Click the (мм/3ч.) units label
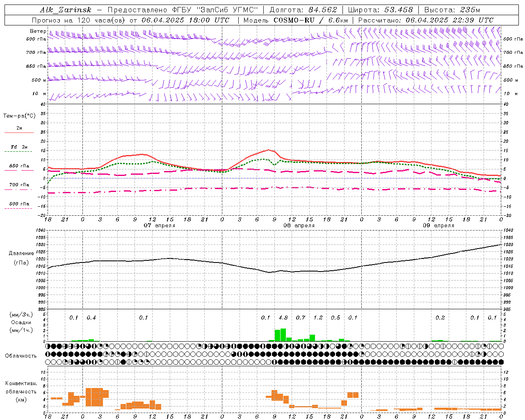This screenshot has width=525, height=420. point(21,315)
